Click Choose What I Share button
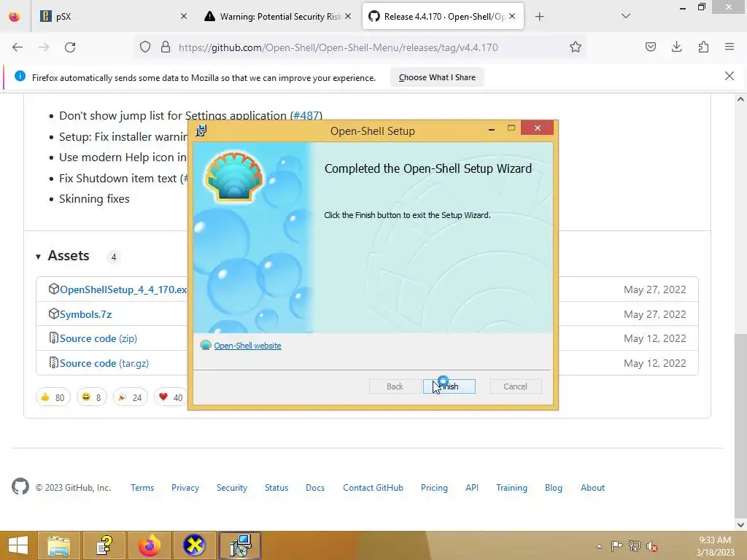The width and height of the screenshot is (747, 560). (x=437, y=77)
